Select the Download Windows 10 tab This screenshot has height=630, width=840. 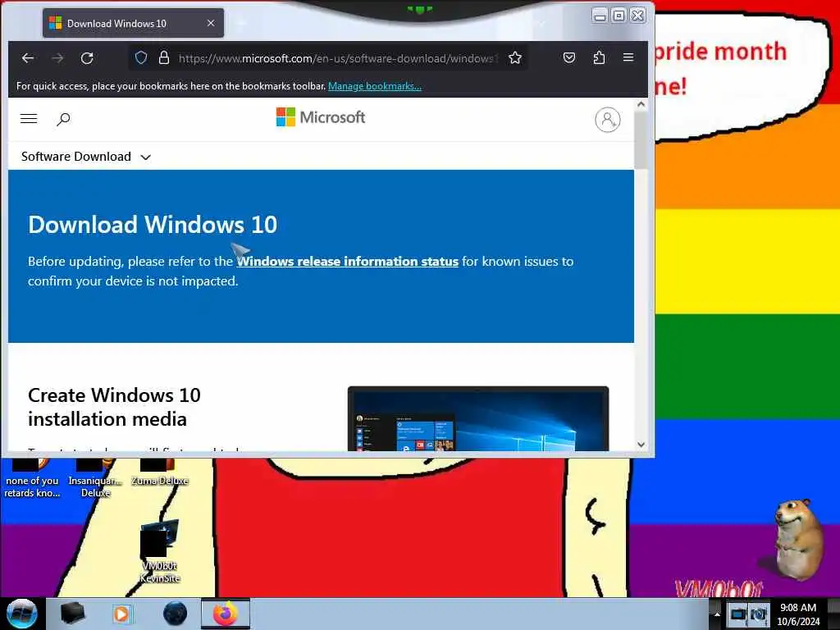coord(133,23)
